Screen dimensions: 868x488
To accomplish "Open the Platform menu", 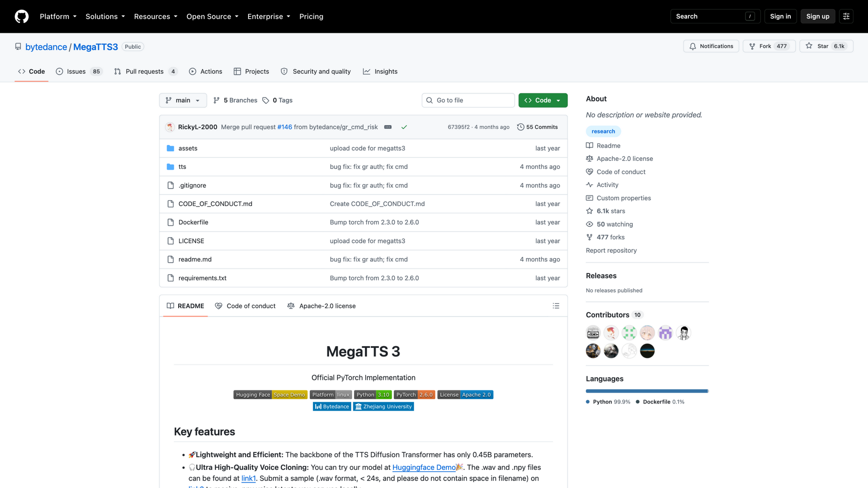I will coord(58,16).
